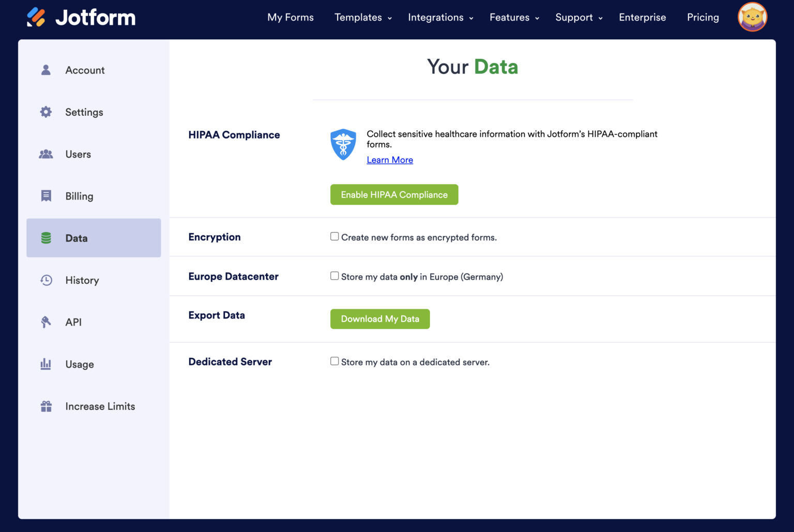Click the Billing icon
Viewport: 794px width, 532px height.
coord(46,196)
